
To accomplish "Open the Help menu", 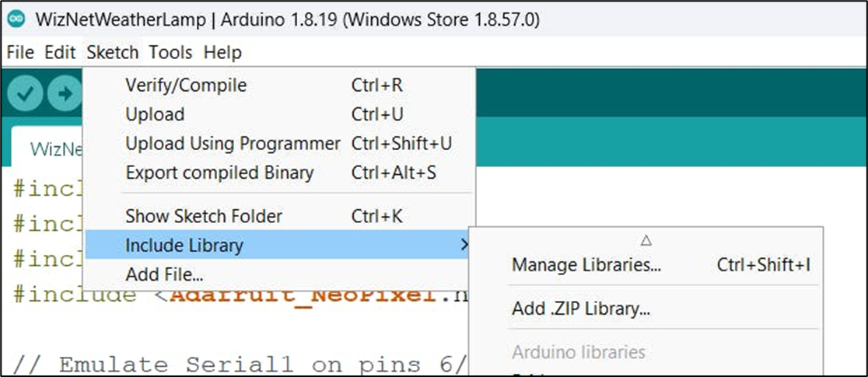I will (x=222, y=53).
